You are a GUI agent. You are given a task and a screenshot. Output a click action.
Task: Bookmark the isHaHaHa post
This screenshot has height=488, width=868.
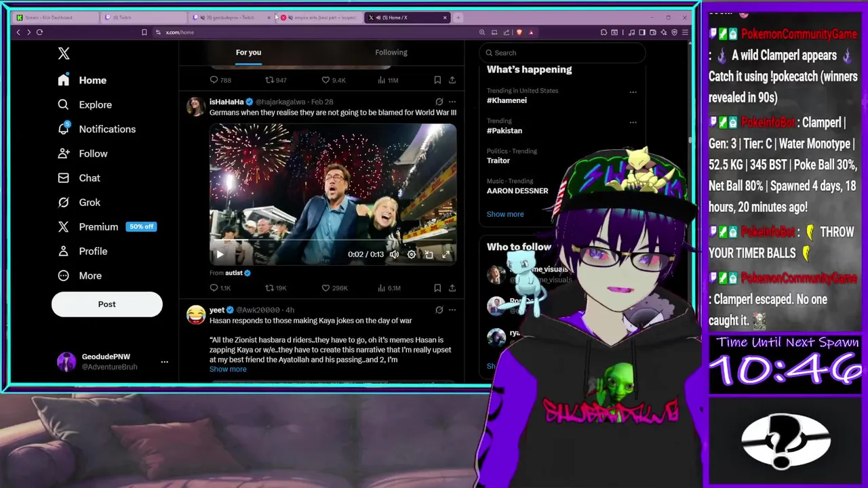click(437, 288)
